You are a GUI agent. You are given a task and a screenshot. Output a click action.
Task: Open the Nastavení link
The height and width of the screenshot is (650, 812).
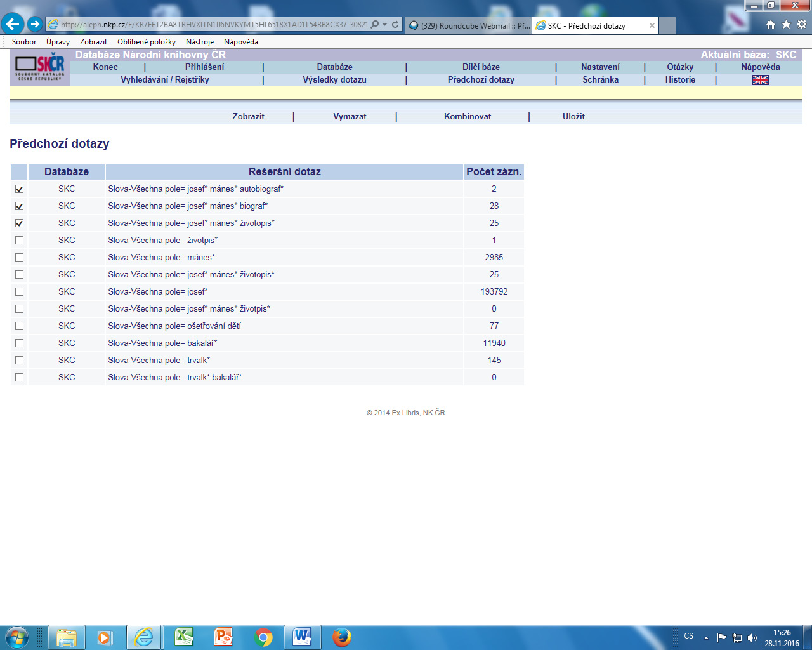click(600, 67)
